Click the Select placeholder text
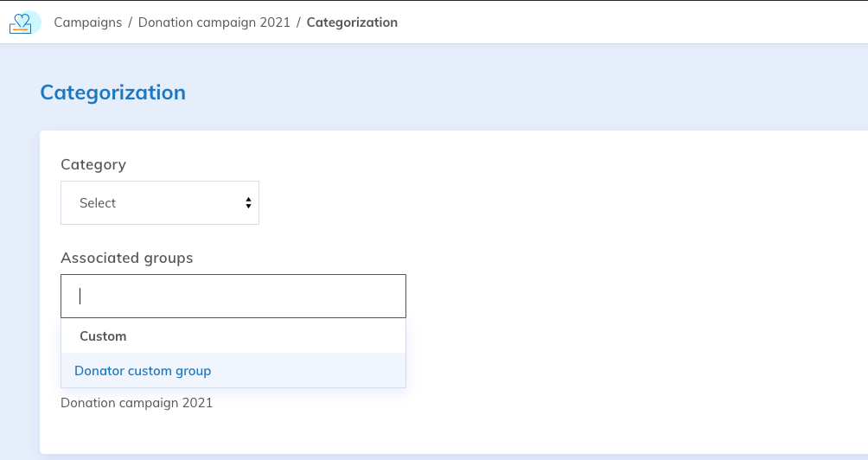The image size is (868, 460). [98, 203]
